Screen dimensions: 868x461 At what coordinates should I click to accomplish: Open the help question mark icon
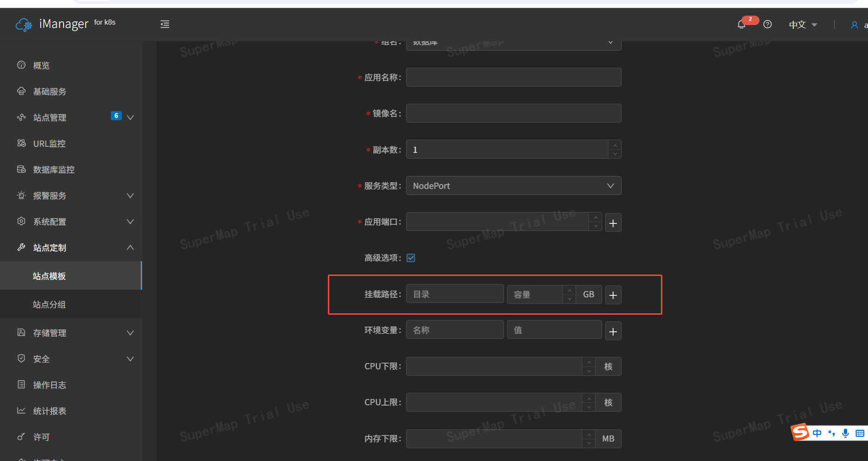(768, 24)
